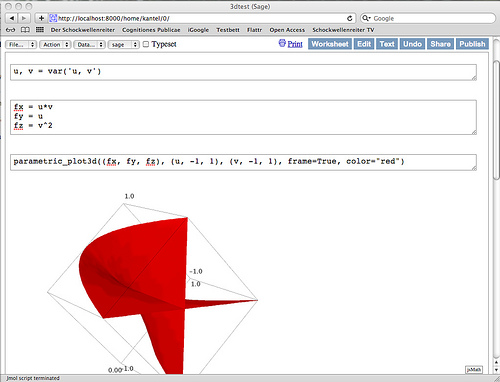Click the Share button
Image resolution: width=500 pixels, height=382 pixels.
tap(440, 44)
